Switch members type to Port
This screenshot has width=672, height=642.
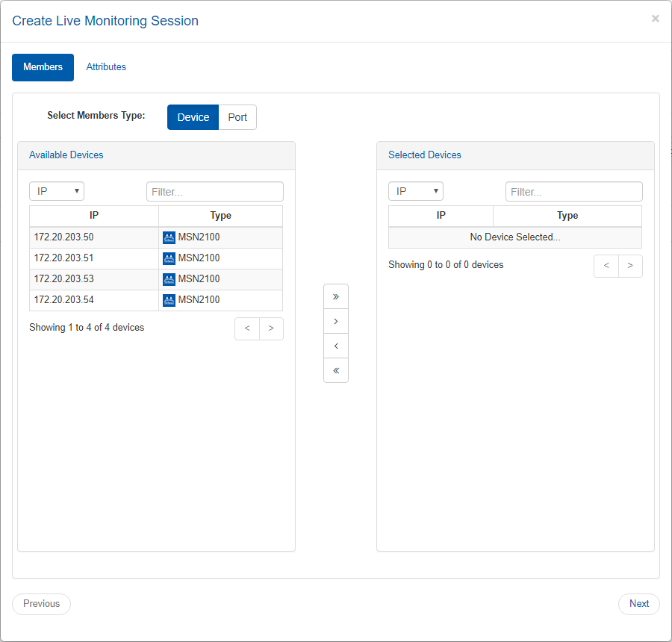pos(237,117)
